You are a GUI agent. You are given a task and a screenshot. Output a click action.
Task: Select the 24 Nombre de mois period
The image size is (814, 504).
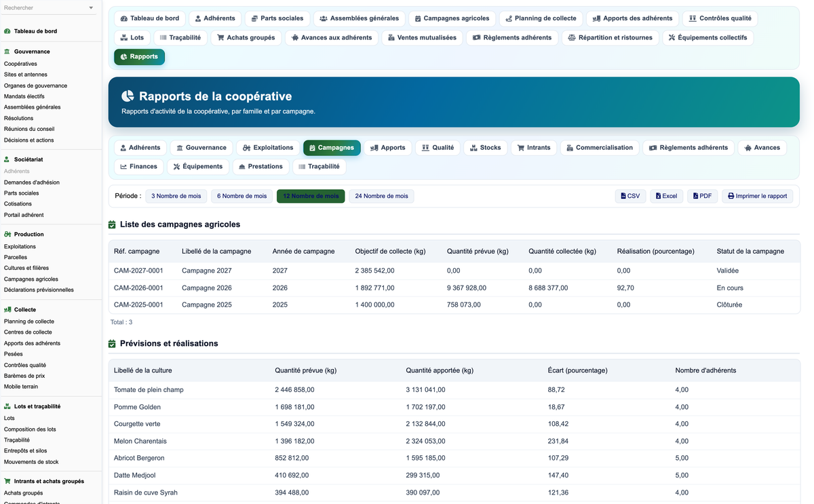pyautogui.click(x=382, y=196)
